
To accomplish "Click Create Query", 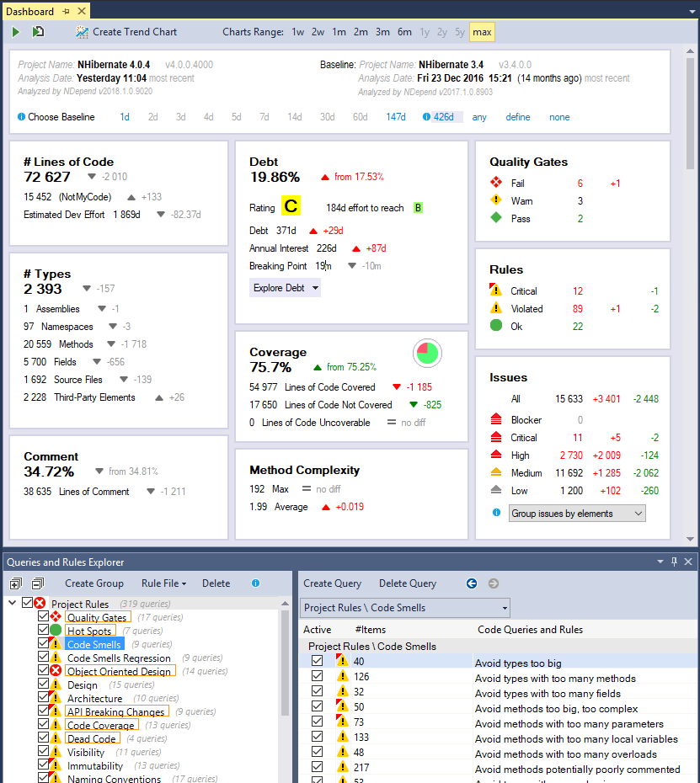I will tap(332, 583).
